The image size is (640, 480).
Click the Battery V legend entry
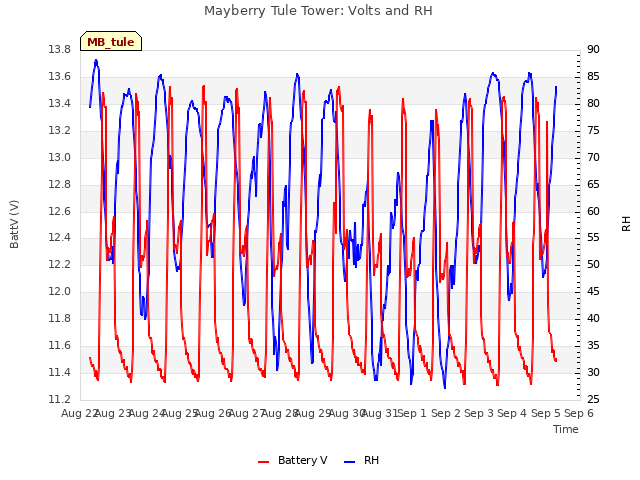pos(293,460)
